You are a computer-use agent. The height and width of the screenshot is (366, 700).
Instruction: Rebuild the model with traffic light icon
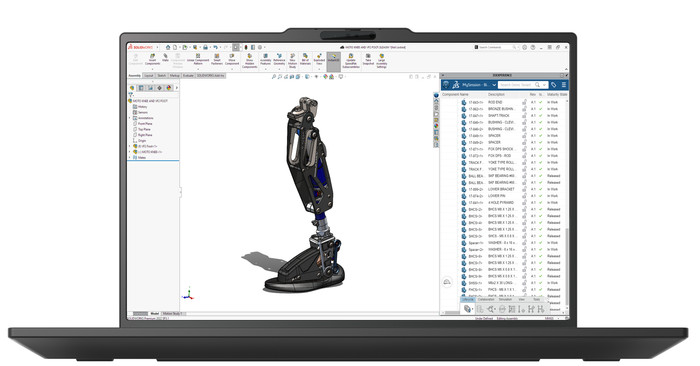(246, 47)
